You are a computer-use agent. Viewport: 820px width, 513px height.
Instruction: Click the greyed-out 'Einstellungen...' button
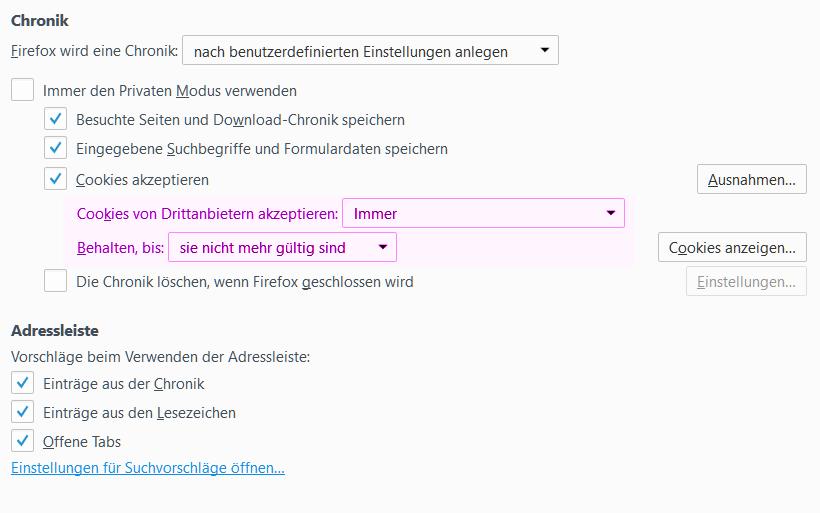[x=745, y=282]
